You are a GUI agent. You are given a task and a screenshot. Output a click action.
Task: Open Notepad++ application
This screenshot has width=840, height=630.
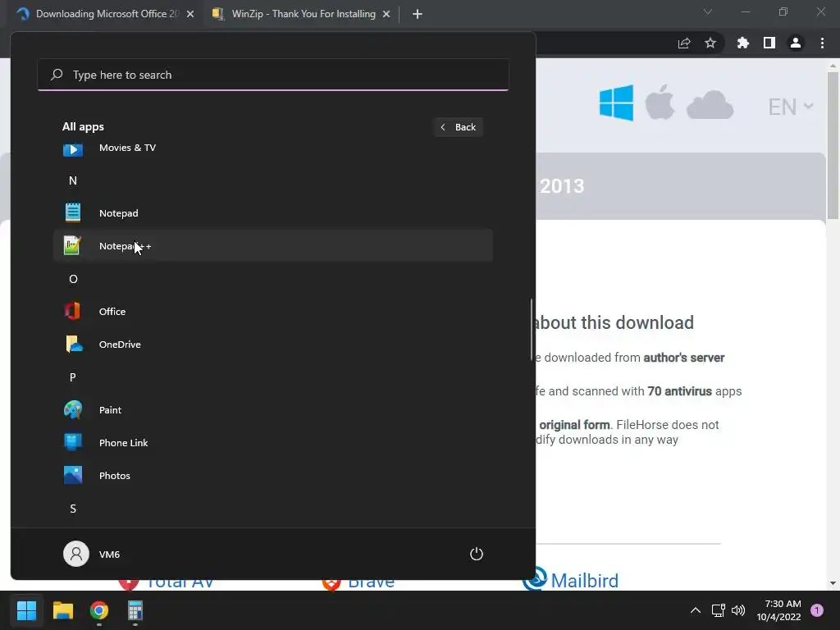point(272,246)
